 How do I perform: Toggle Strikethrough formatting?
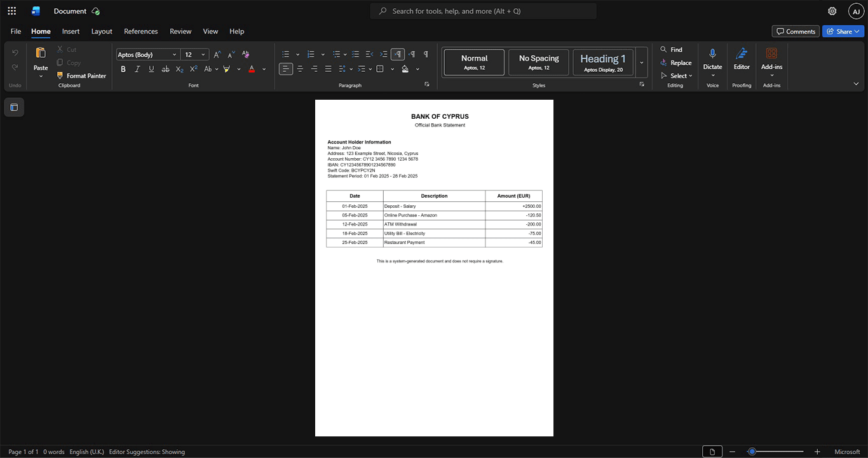point(165,69)
